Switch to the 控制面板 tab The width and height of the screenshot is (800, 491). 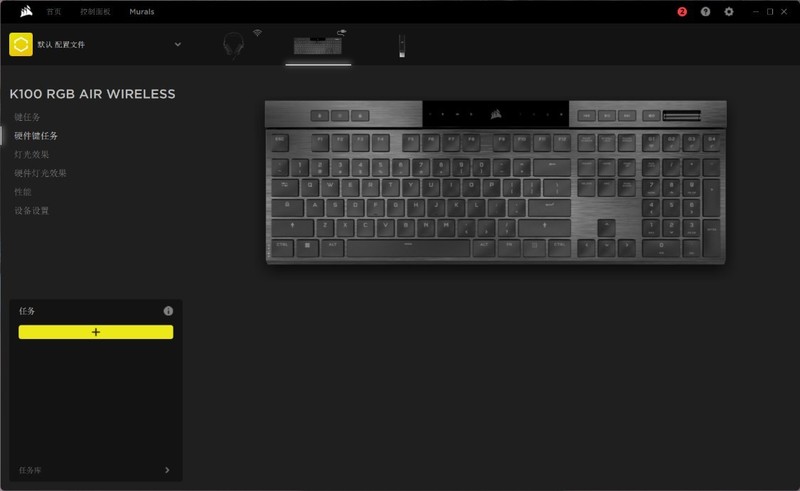(x=95, y=11)
